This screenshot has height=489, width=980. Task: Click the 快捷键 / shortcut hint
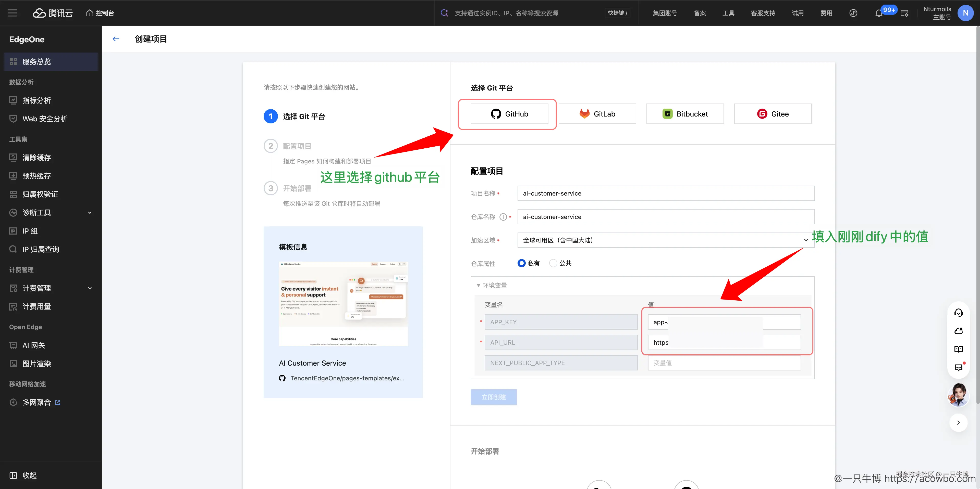coord(617,13)
